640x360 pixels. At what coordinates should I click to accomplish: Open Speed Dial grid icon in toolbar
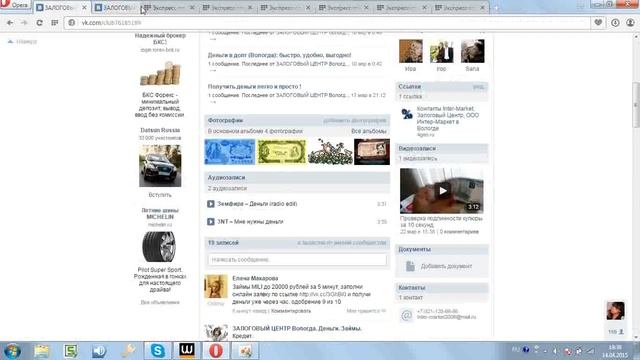(54, 23)
